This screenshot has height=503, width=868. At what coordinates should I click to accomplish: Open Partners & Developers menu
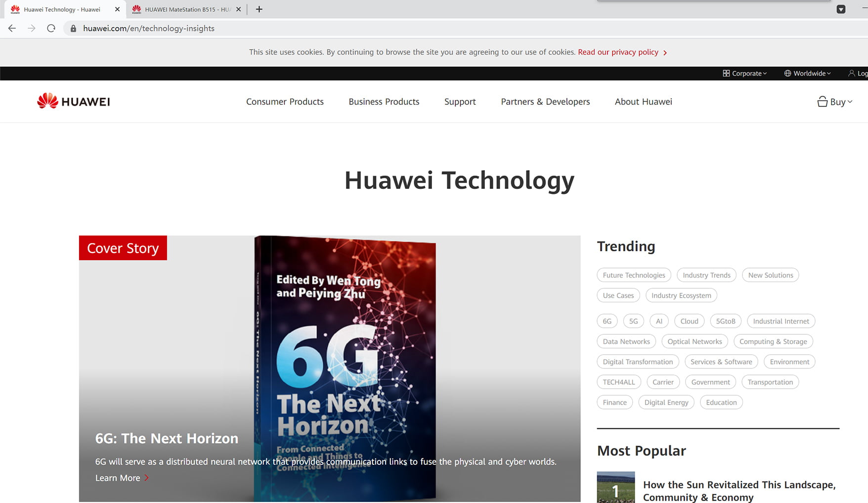point(545,101)
